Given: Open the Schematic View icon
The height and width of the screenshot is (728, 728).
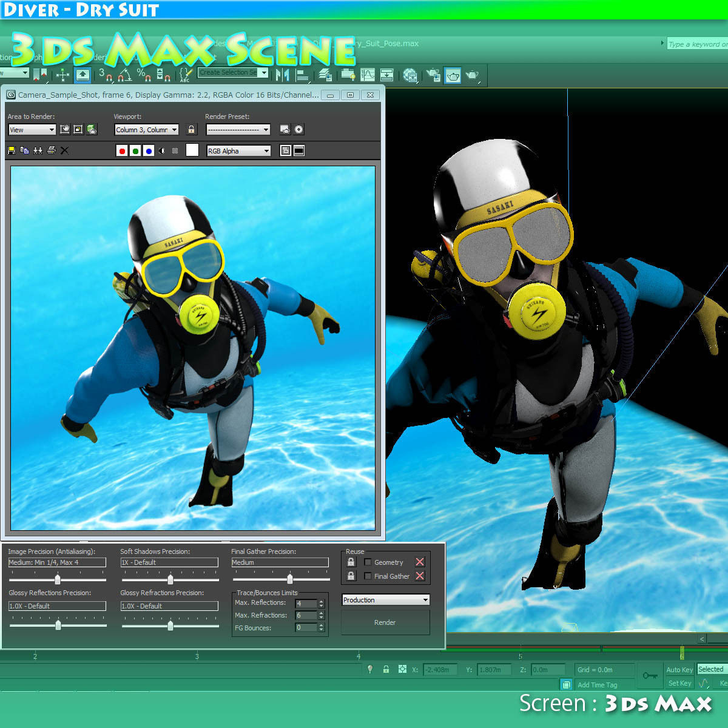Looking at the screenshot, I should pos(386,75).
